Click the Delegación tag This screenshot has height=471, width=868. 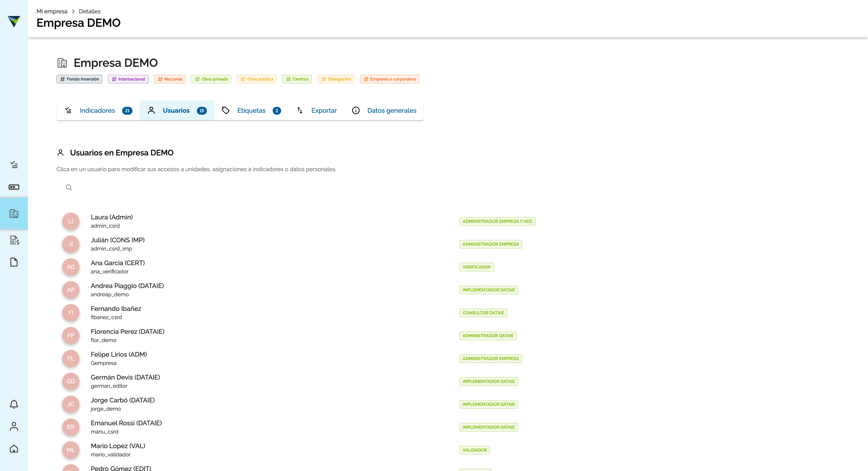pos(336,79)
